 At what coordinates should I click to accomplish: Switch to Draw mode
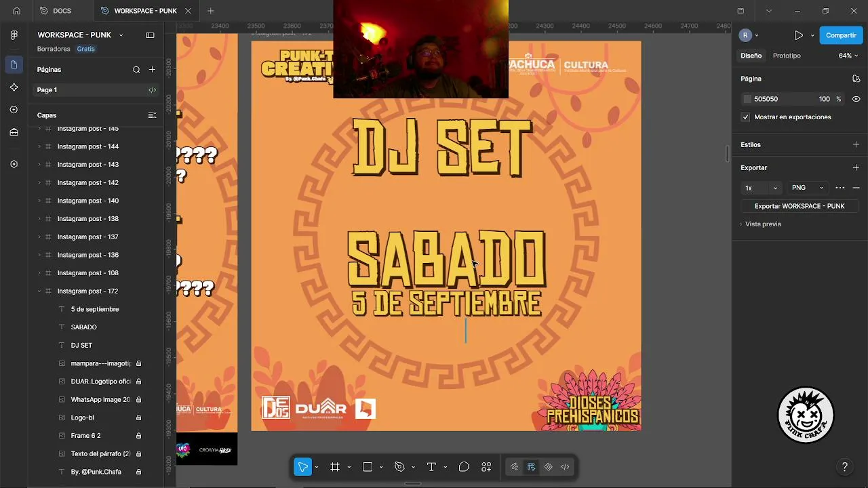515,467
